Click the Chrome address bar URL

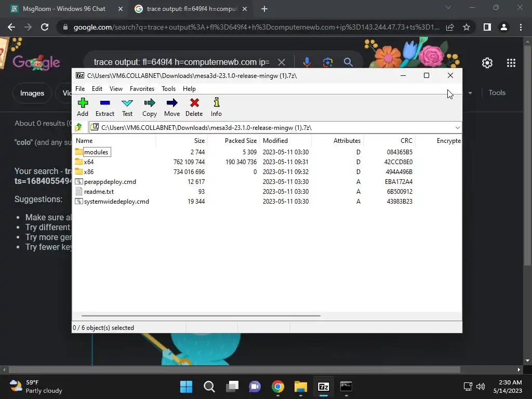257,27
